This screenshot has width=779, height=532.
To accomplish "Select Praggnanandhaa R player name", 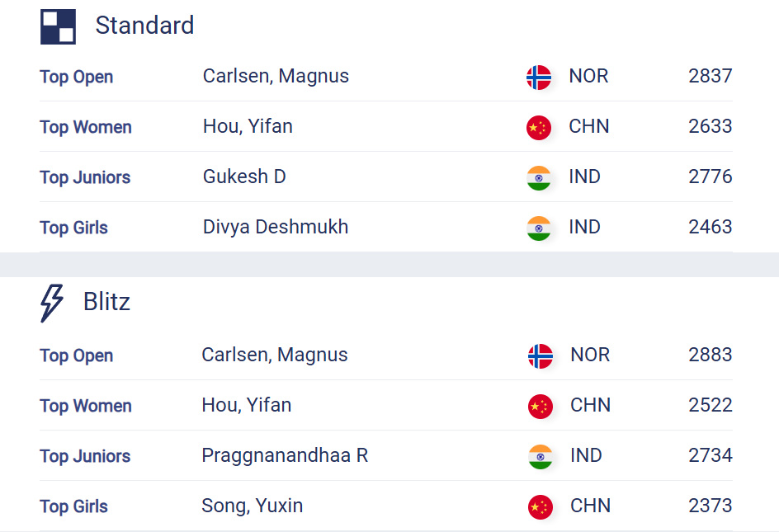I will (285, 455).
